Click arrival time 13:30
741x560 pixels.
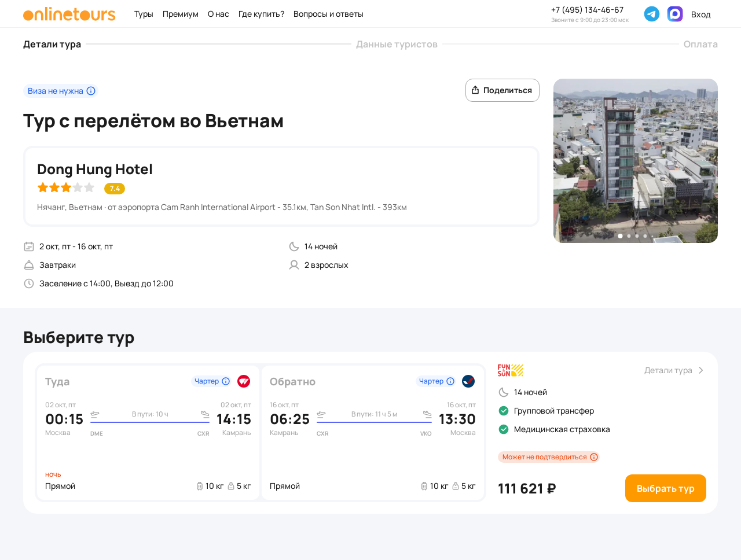click(457, 419)
